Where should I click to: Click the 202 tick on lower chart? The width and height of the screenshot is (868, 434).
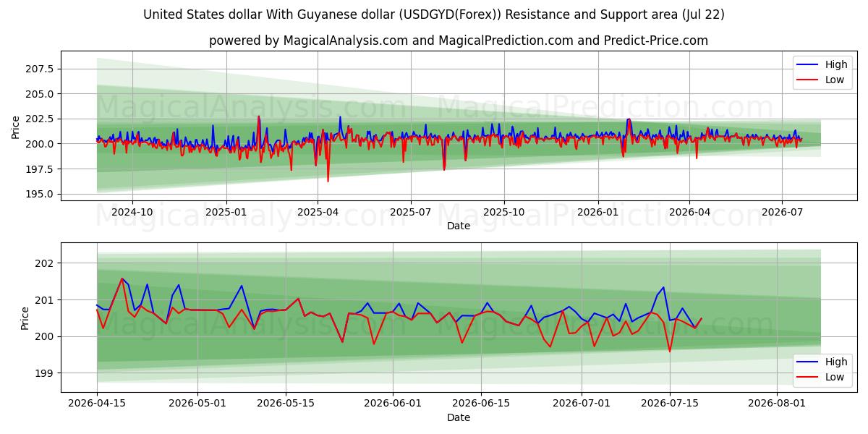[x=45, y=263]
